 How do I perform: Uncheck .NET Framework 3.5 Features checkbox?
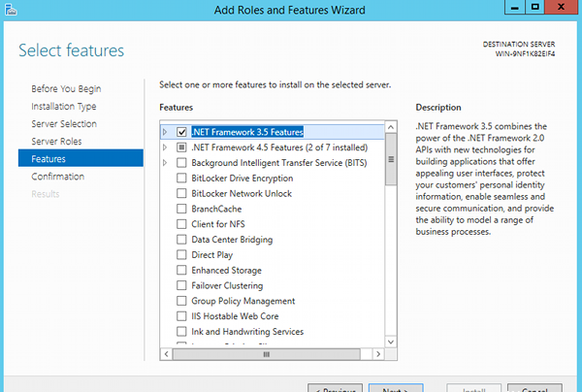click(181, 132)
